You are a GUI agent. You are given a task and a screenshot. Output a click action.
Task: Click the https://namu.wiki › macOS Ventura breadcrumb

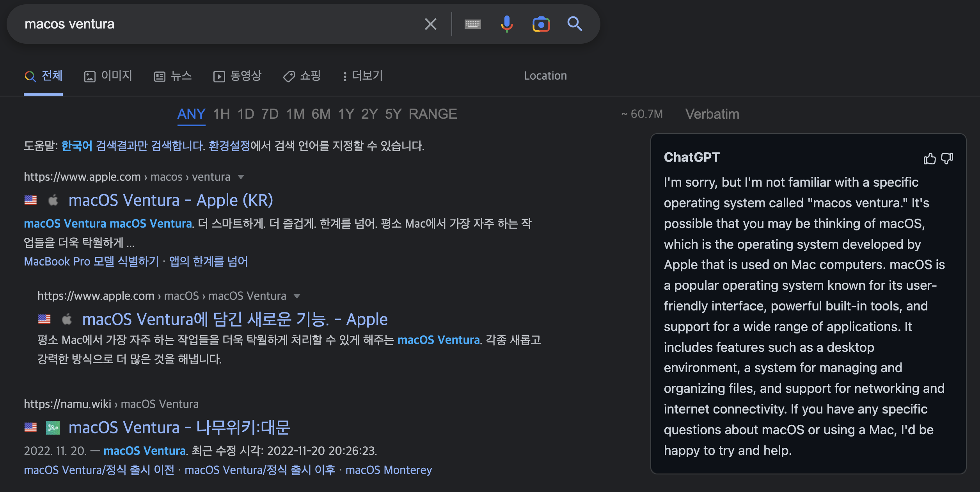coord(111,404)
